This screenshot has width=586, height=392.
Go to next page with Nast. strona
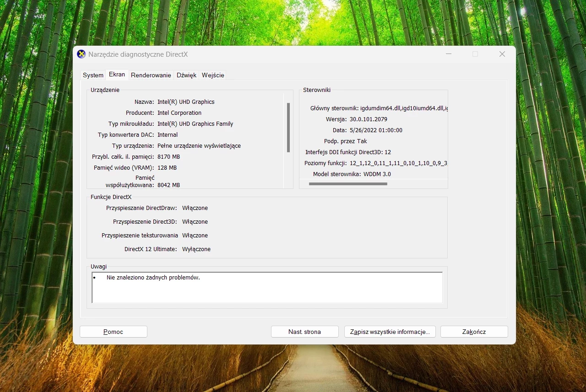coord(304,332)
